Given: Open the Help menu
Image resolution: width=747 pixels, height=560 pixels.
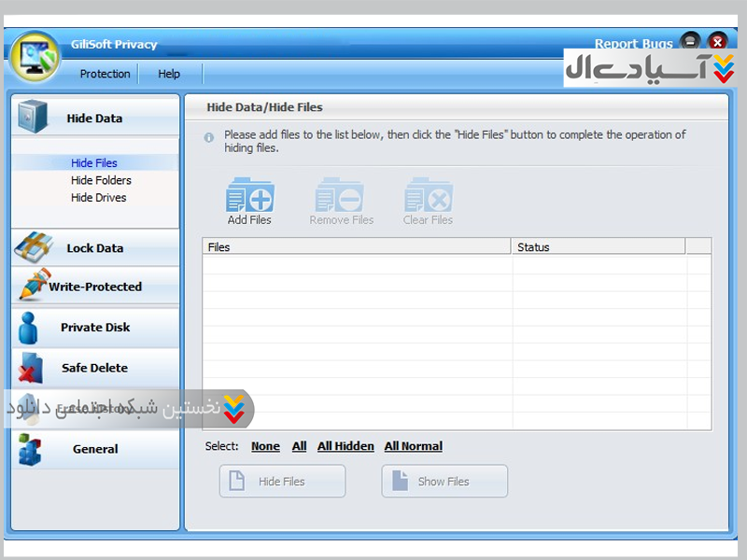Looking at the screenshot, I should click(169, 74).
